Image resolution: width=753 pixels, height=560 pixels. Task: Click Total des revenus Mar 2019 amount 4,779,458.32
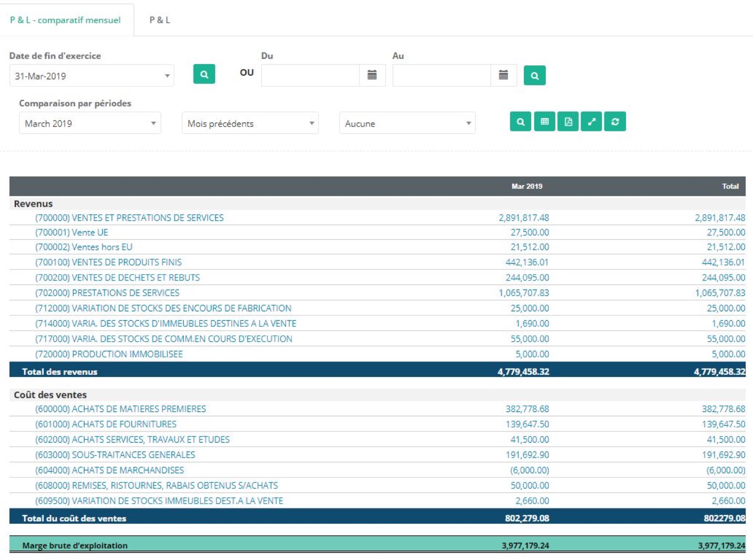coord(523,372)
